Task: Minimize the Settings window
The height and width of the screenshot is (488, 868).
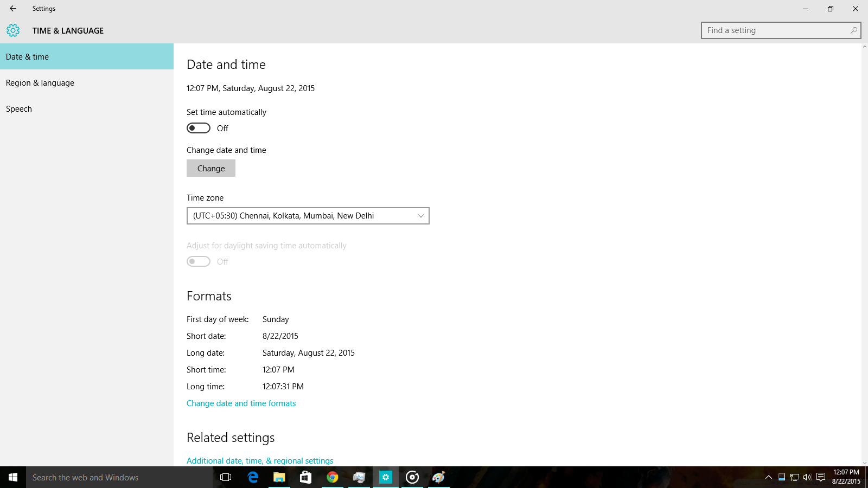Action: point(806,9)
